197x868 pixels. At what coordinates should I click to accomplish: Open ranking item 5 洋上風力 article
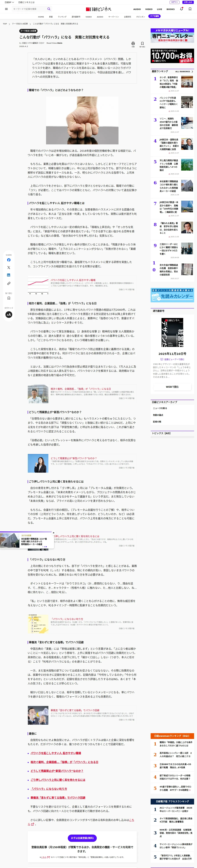tap(172, 167)
